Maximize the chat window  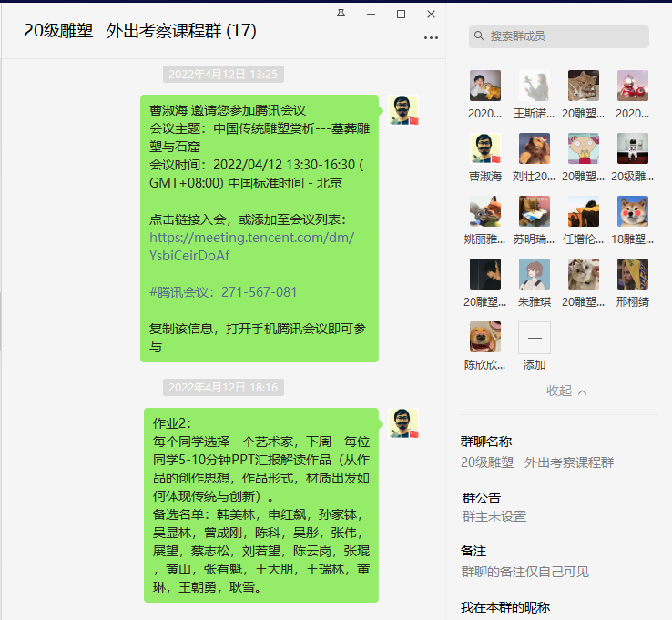tap(401, 15)
